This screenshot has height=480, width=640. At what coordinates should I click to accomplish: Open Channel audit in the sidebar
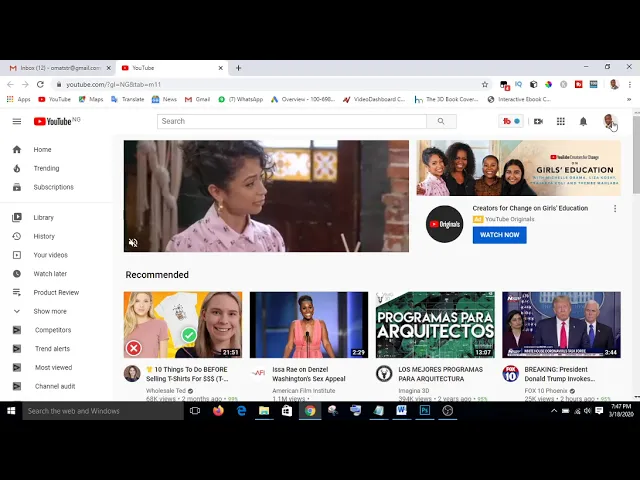tap(56, 387)
